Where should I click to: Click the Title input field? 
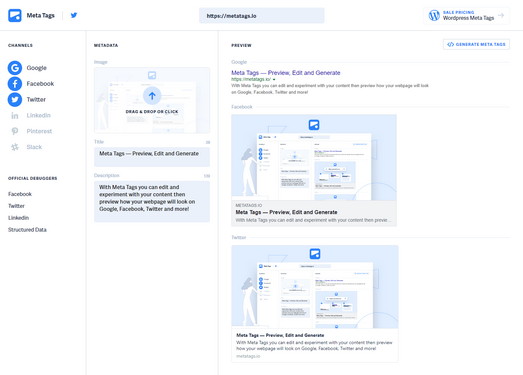[x=152, y=157]
